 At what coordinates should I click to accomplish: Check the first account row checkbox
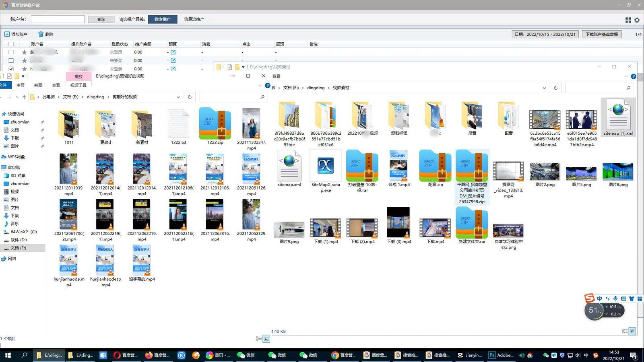pos(11,52)
